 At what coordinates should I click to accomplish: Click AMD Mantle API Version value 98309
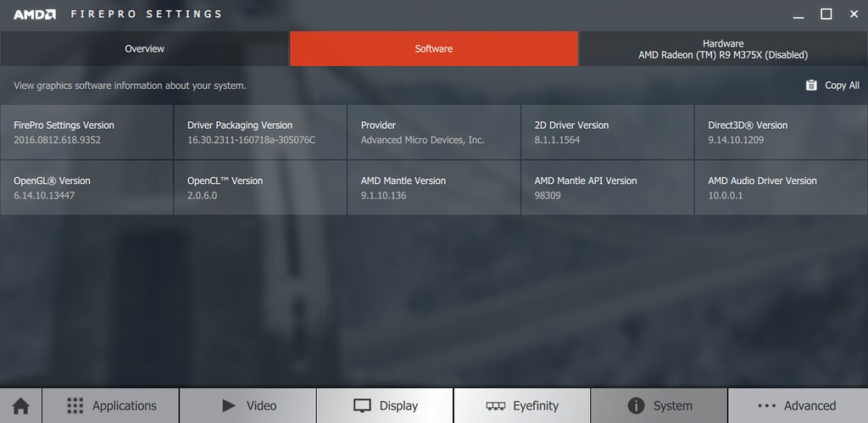click(548, 196)
